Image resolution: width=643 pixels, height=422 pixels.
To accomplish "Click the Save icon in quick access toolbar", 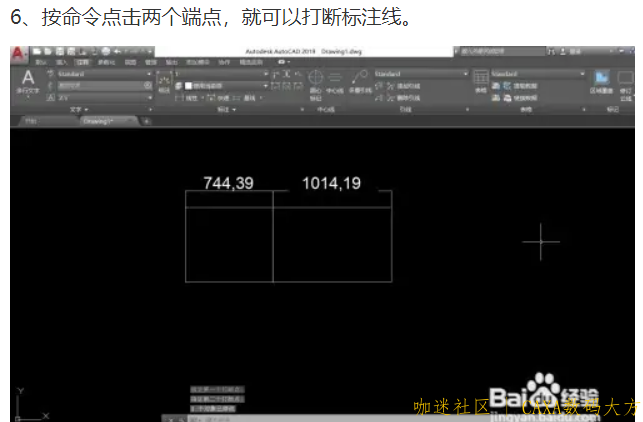I will click(x=60, y=51).
